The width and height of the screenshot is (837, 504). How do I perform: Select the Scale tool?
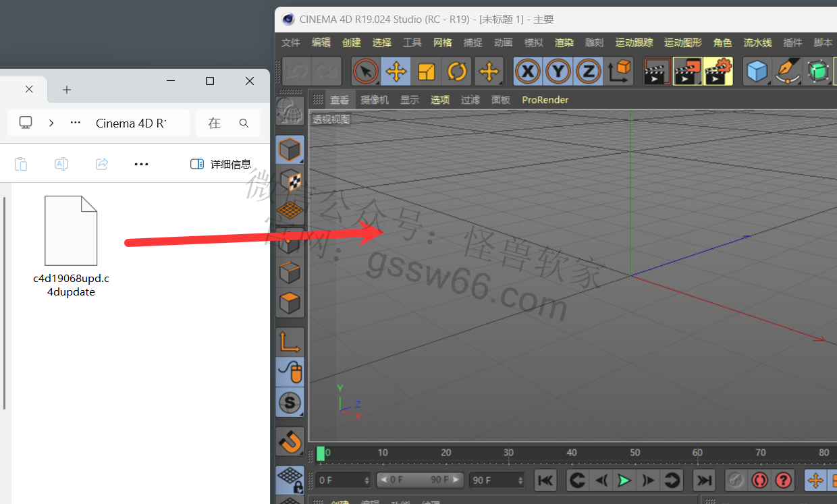click(x=427, y=71)
